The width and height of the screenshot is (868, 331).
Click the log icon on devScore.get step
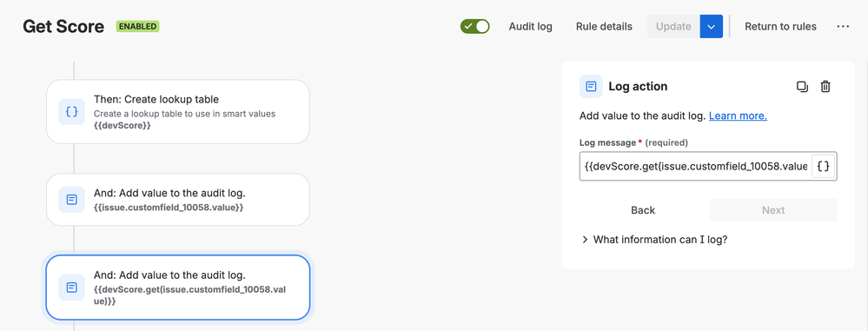coord(72,288)
